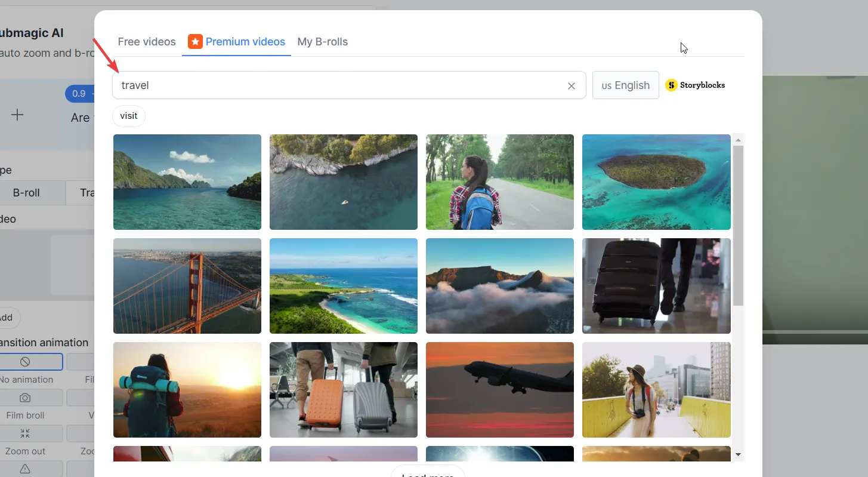This screenshot has height=477, width=868.
Task: Click the scroll up arrow of results list
Action: pos(739,140)
